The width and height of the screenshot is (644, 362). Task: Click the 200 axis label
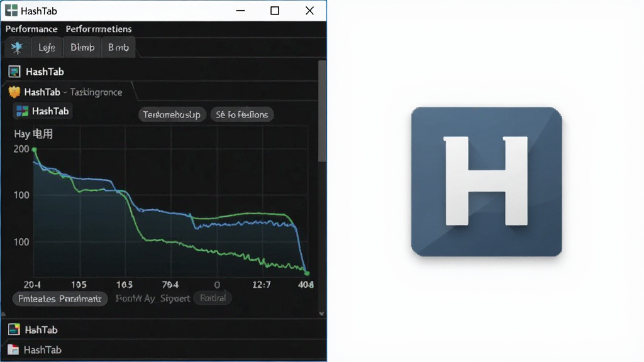21,149
